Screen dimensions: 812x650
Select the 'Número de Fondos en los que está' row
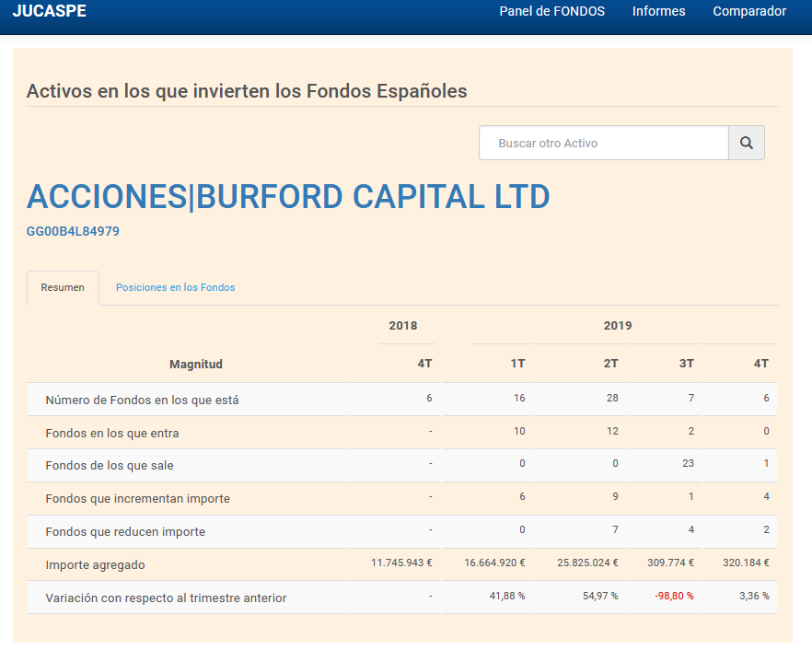coord(142,400)
